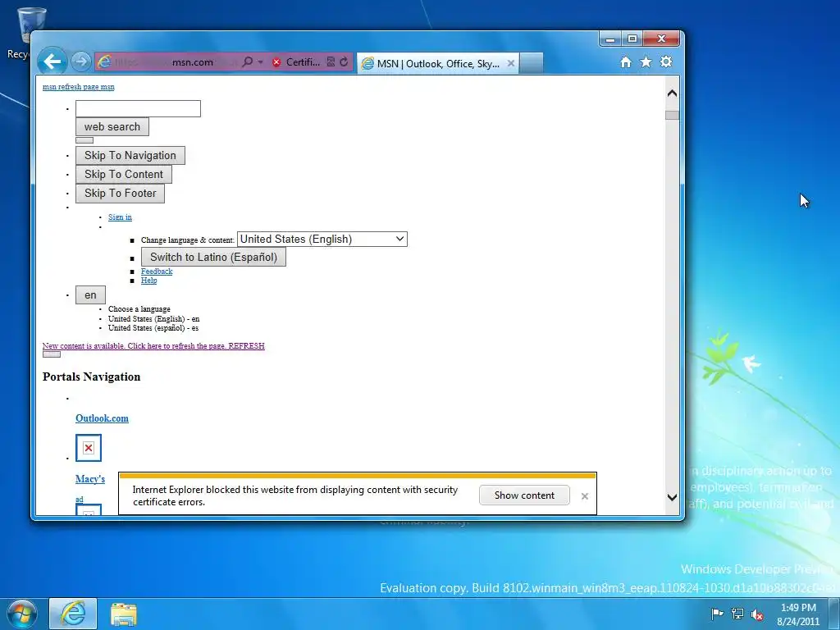
Task: Toggle Compatibility View icon in address bar
Action: click(331, 62)
